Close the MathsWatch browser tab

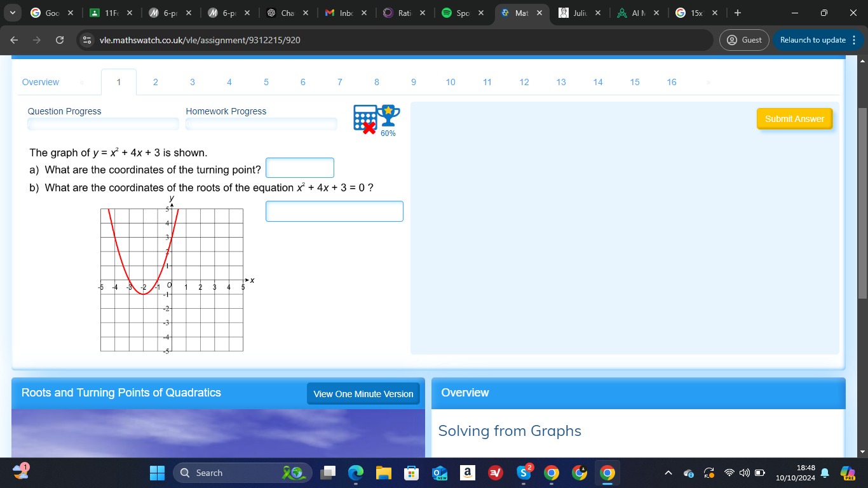click(539, 13)
